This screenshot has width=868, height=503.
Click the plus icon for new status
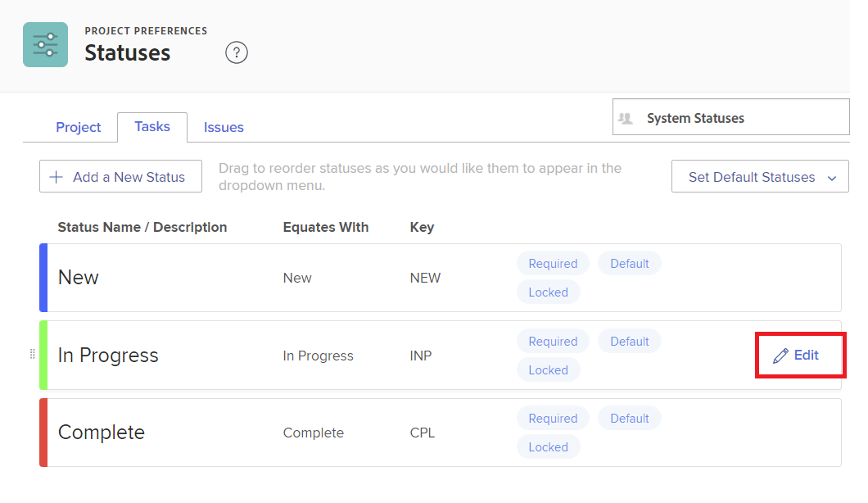(x=57, y=177)
